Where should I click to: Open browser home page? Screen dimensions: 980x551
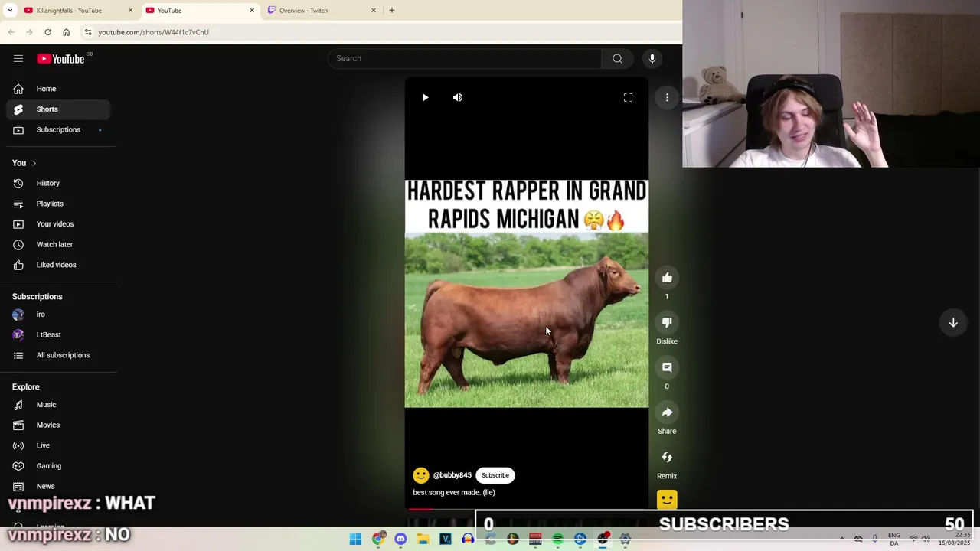click(66, 32)
